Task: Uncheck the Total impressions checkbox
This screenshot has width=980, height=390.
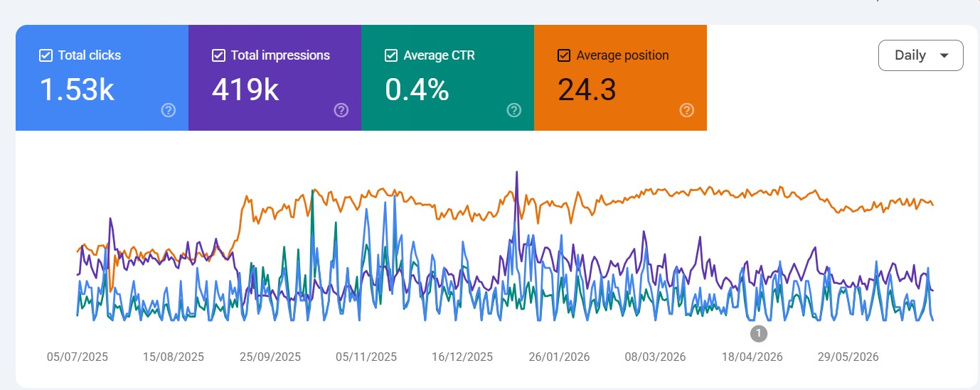Action: coord(218,55)
